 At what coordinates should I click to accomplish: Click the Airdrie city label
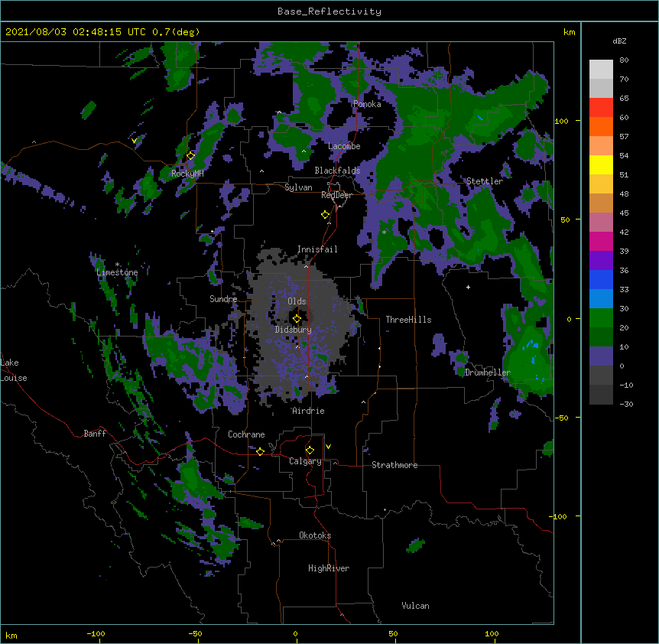[x=308, y=411]
